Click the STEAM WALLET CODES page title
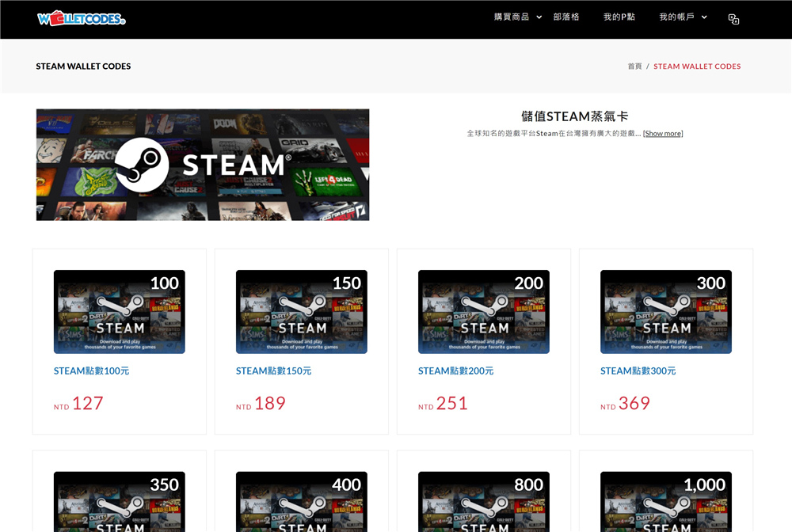 pos(83,66)
